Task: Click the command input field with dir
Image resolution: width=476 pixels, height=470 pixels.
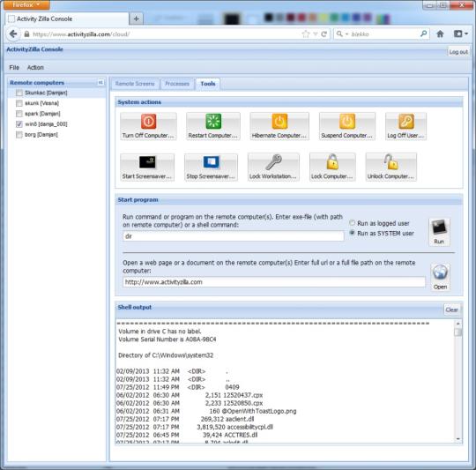Action: (x=233, y=236)
